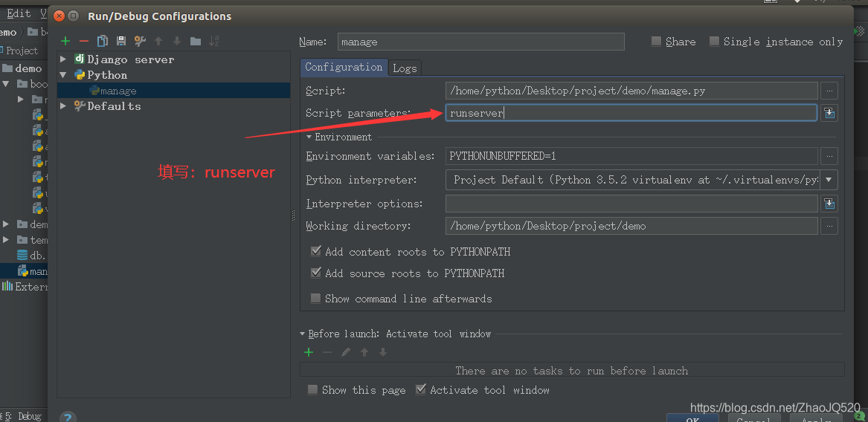
Task: Close the Run/Debug Configurations dialog
Action: pyautogui.click(x=60, y=16)
